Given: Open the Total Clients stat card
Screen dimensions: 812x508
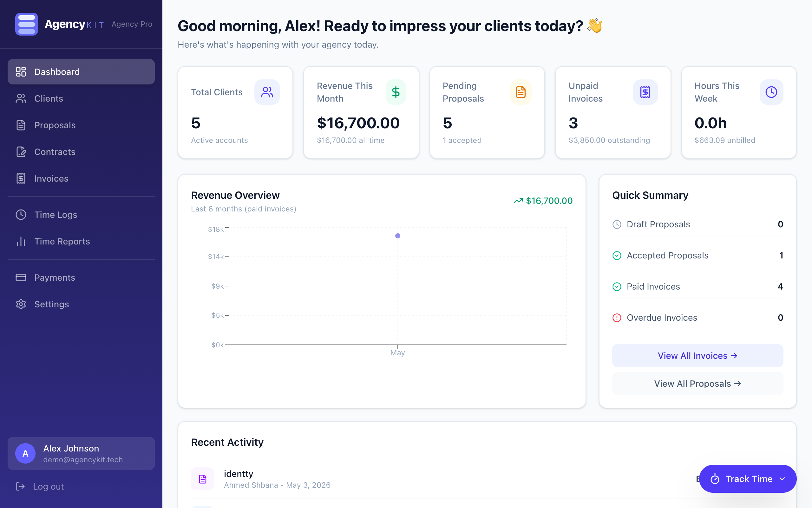Looking at the screenshot, I should 235,112.
